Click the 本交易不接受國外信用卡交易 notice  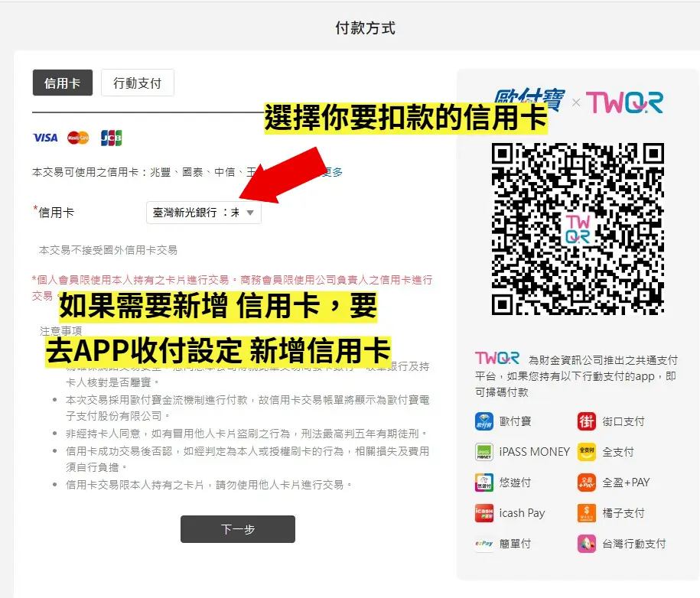pyautogui.click(x=108, y=250)
